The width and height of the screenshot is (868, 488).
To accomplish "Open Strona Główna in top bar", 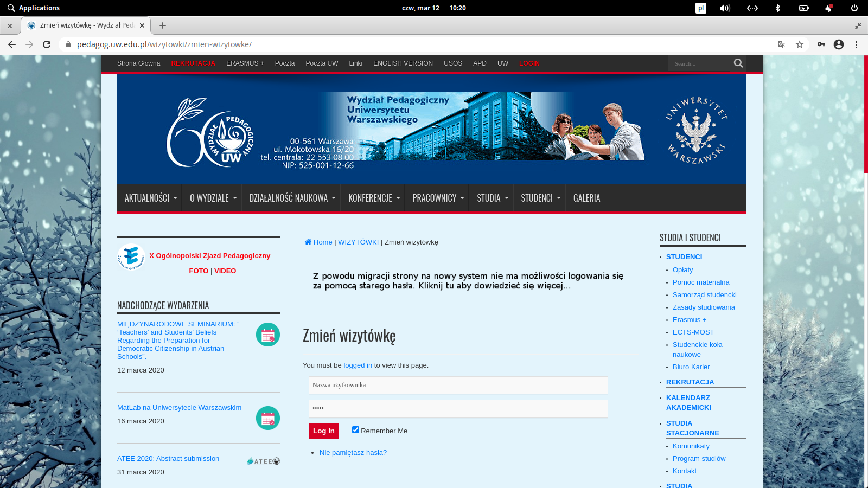I will 138,63.
